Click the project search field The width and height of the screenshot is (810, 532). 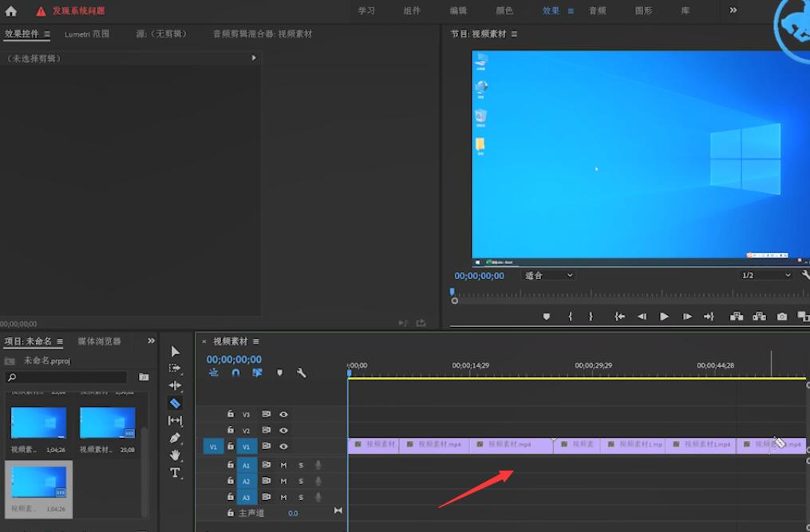point(66,377)
